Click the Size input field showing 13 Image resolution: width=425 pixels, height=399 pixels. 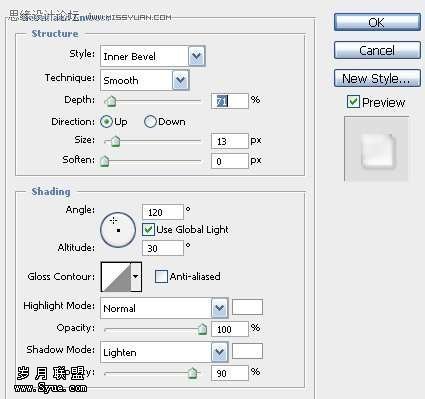230,141
